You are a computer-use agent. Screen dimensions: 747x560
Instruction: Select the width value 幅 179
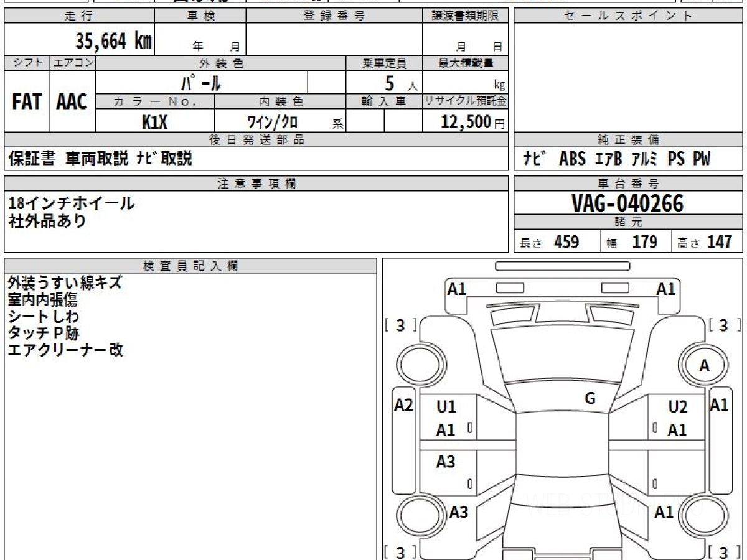pos(632,242)
